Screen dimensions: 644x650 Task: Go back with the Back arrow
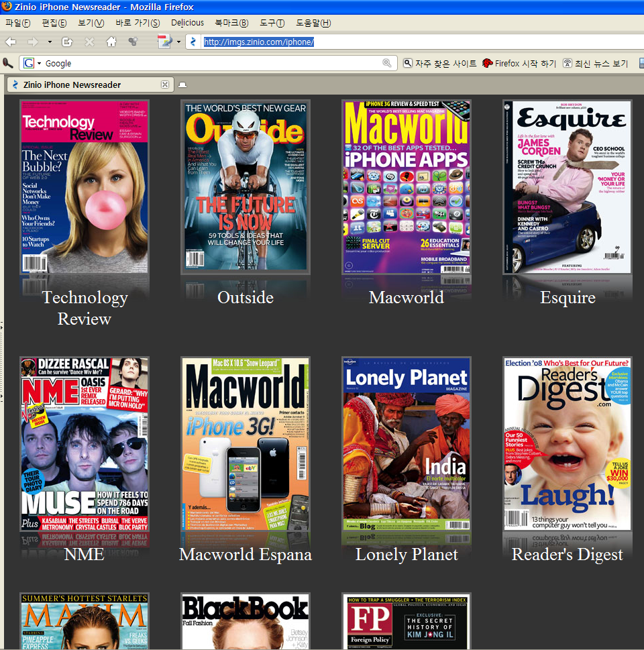tap(11, 42)
